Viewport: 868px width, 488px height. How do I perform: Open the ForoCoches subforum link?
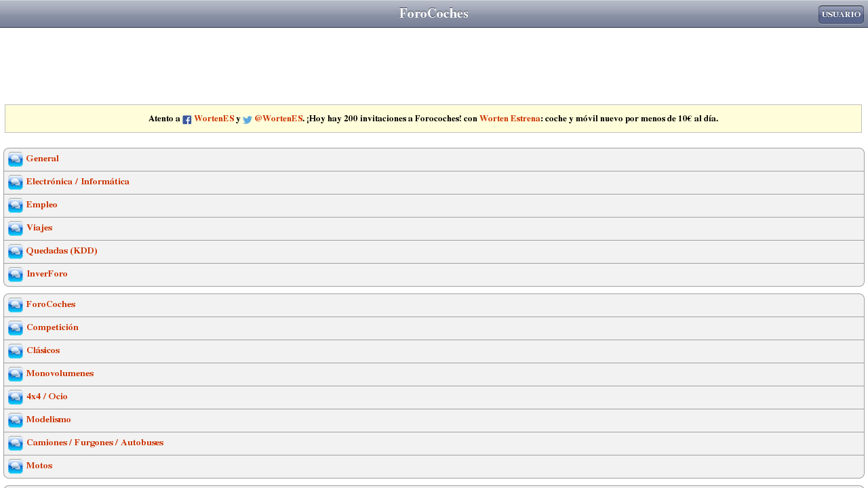coord(51,304)
